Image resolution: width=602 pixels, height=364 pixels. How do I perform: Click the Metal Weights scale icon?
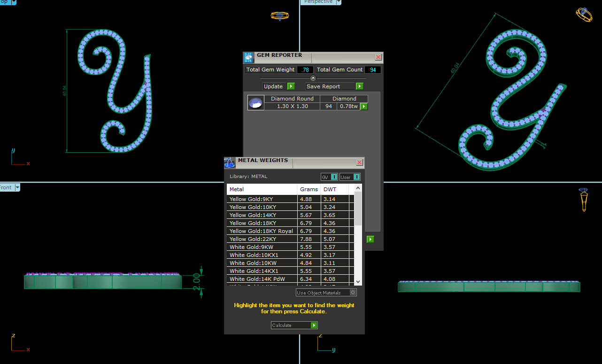(x=230, y=163)
